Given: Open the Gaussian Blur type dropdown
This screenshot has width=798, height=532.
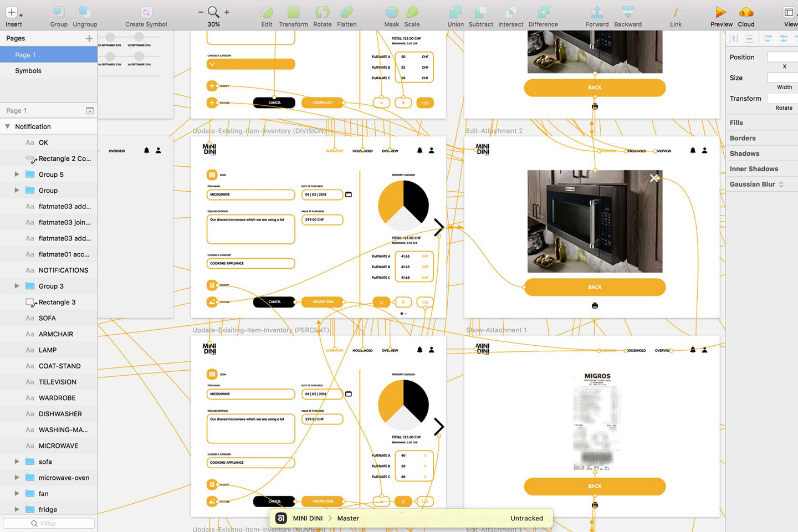Looking at the screenshot, I should pos(781,185).
